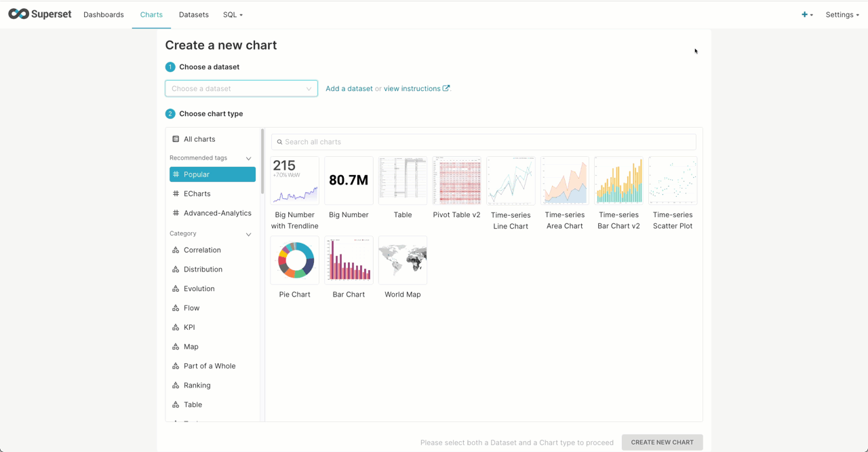
Task: Go to the Dashboards tab
Action: click(104, 14)
